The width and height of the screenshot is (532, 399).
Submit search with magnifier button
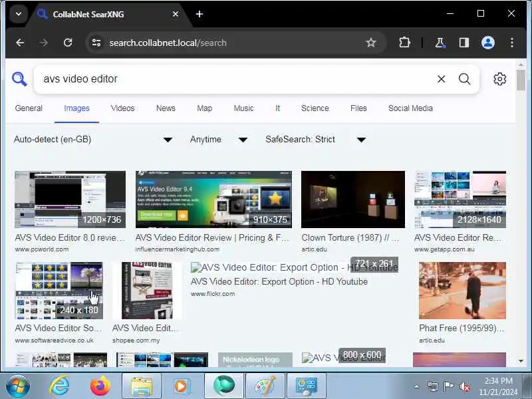click(x=464, y=79)
